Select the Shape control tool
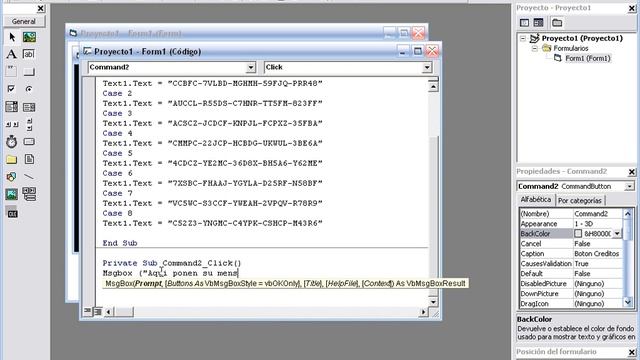640x360 pixels. click(12, 176)
